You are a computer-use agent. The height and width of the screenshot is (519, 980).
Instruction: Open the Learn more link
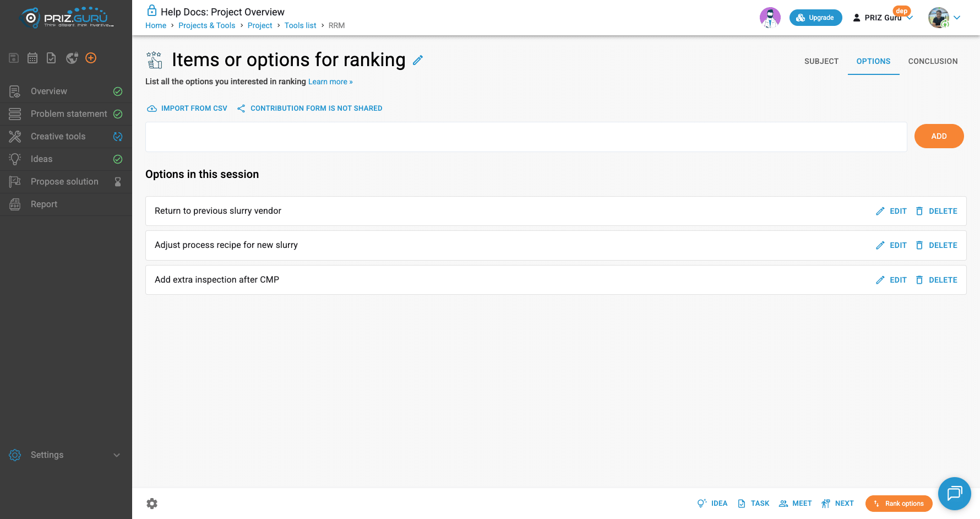click(330, 82)
